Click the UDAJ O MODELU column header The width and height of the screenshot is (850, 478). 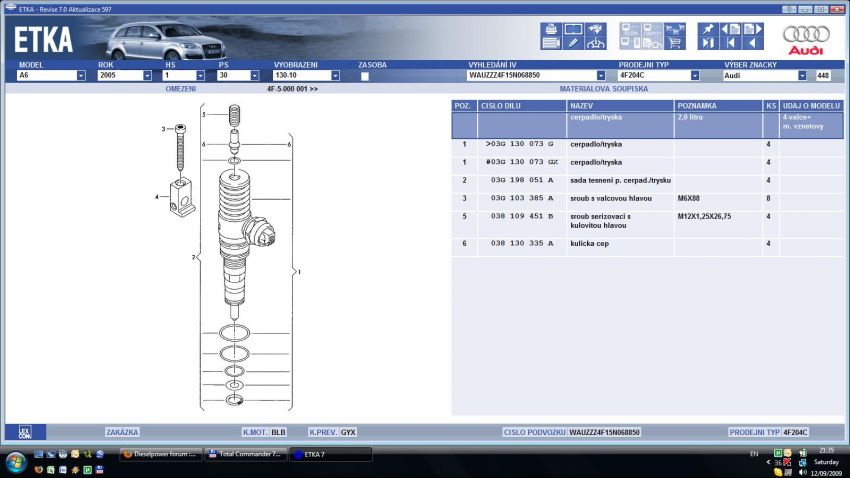pyautogui.click(x=811, y=106)
